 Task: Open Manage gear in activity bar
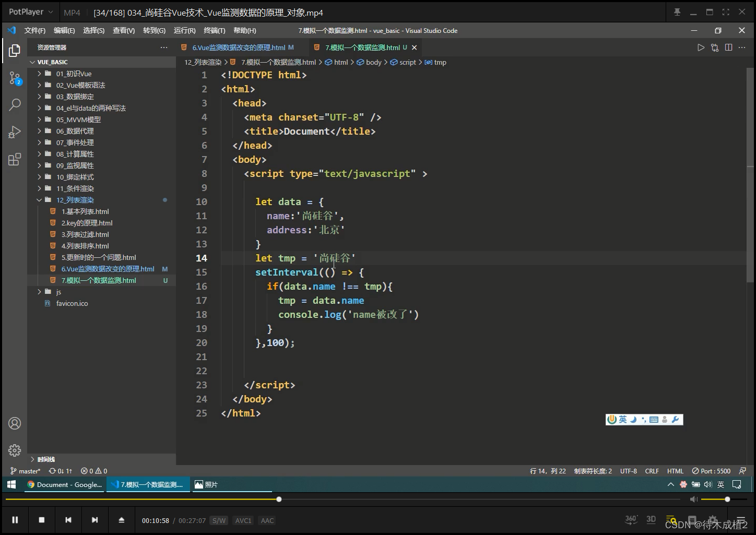tap(15, 450)
